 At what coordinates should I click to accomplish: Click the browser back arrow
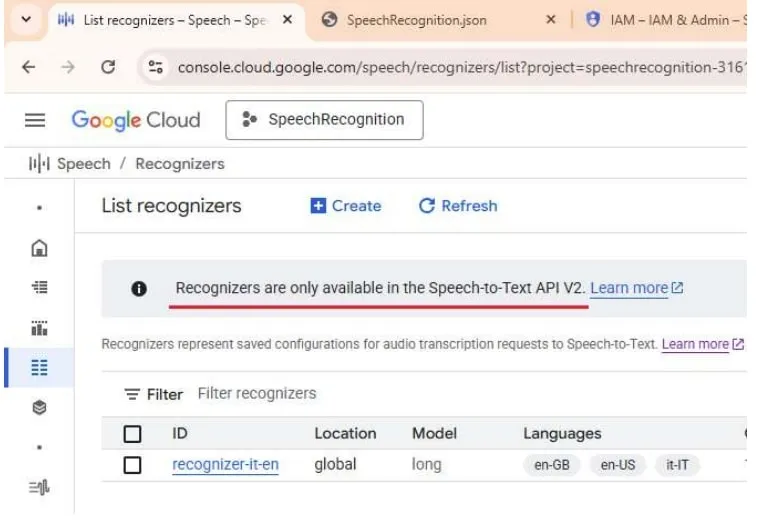28,68
